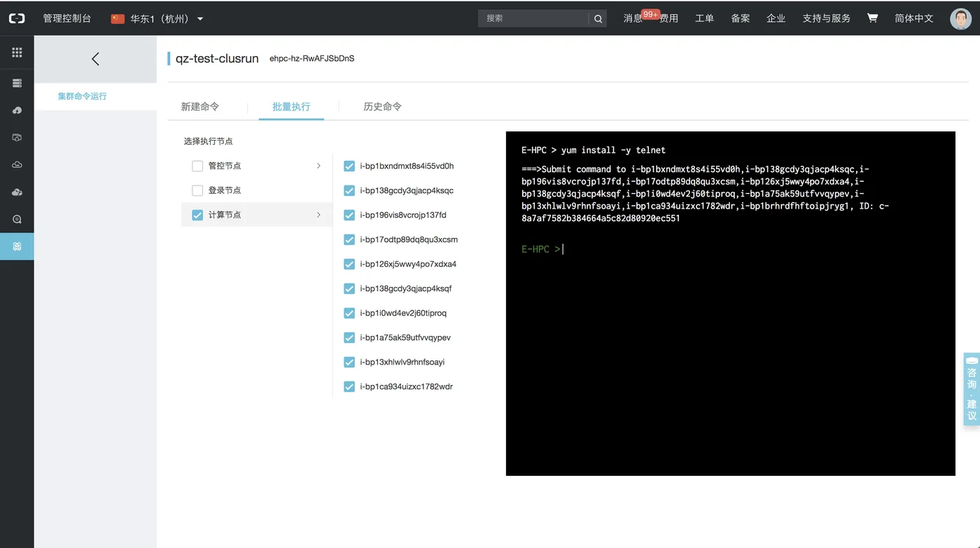This screenshot has width=980, height=548.
Task: Open the 咨询·建议 feedback button
Action: (972, 389)
